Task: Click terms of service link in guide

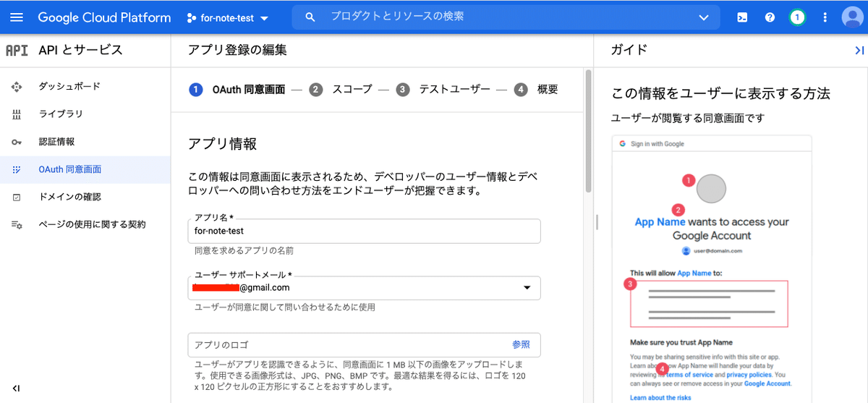Action: 689,375
